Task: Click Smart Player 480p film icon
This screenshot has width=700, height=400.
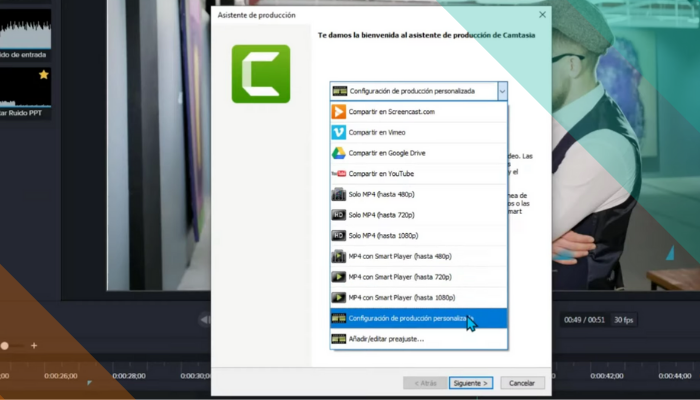Action: (x=339, y=256)
